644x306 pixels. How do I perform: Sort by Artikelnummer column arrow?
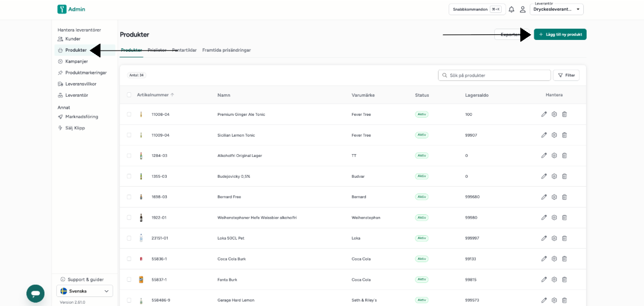click(x=172, y=94)
